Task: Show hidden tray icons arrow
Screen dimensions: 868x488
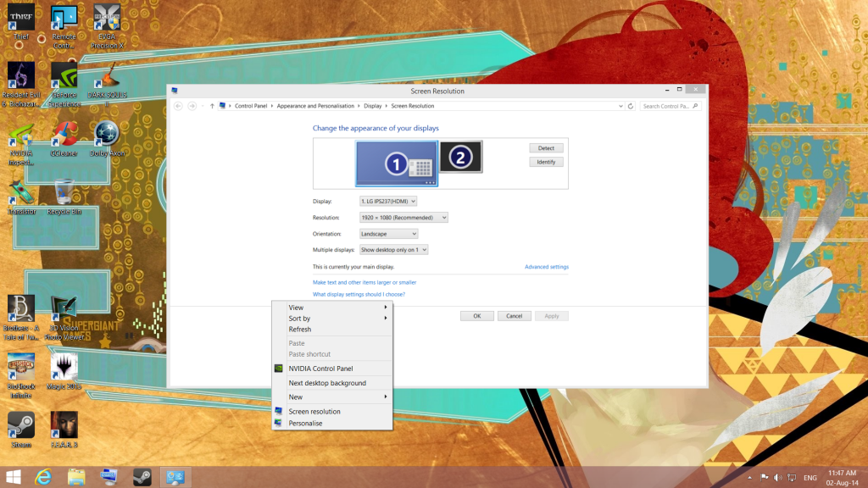Action: pyautogui.click(x=749, y=478)
